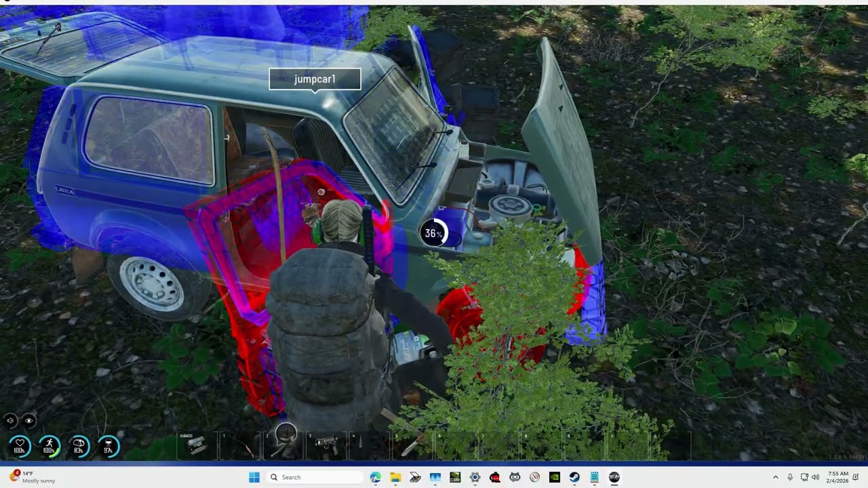Open the cat-face taskbar app

515,477
